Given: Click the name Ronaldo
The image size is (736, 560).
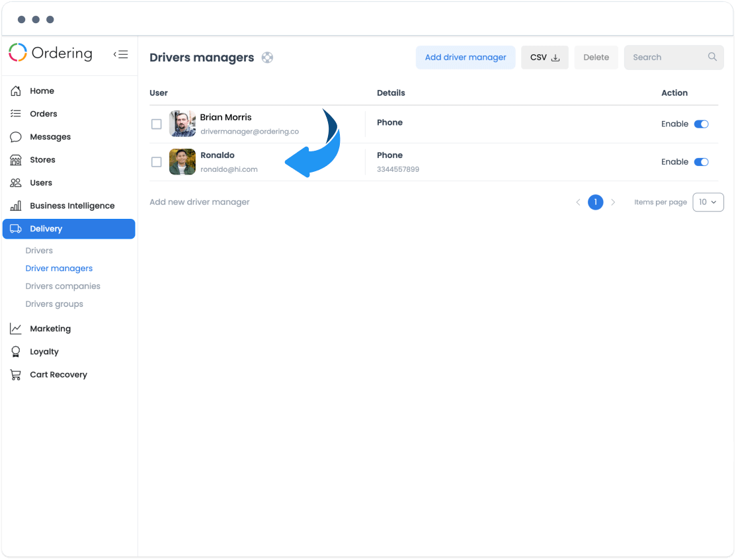Looking at the screenshot, I should [x=218, y=155].
